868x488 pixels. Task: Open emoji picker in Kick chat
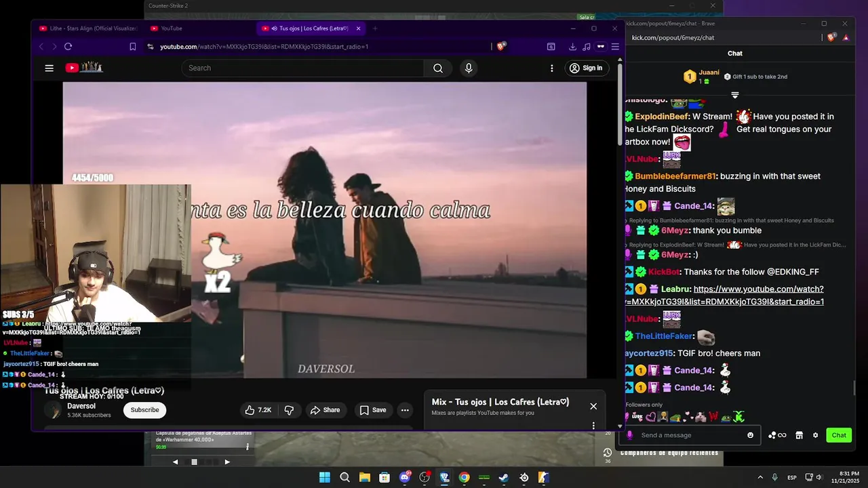click(x=750, y=435)
